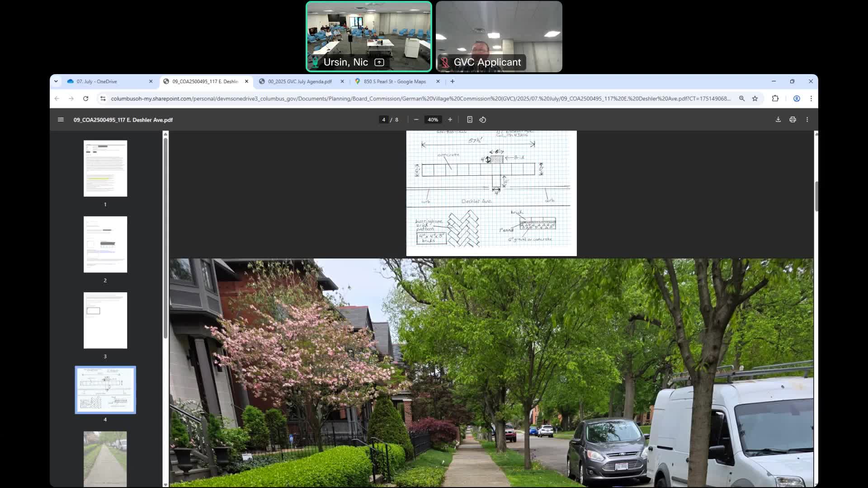Go forward in browser history
The height and width of the screenshot is (488, 868).
click(x=71, y=99)
